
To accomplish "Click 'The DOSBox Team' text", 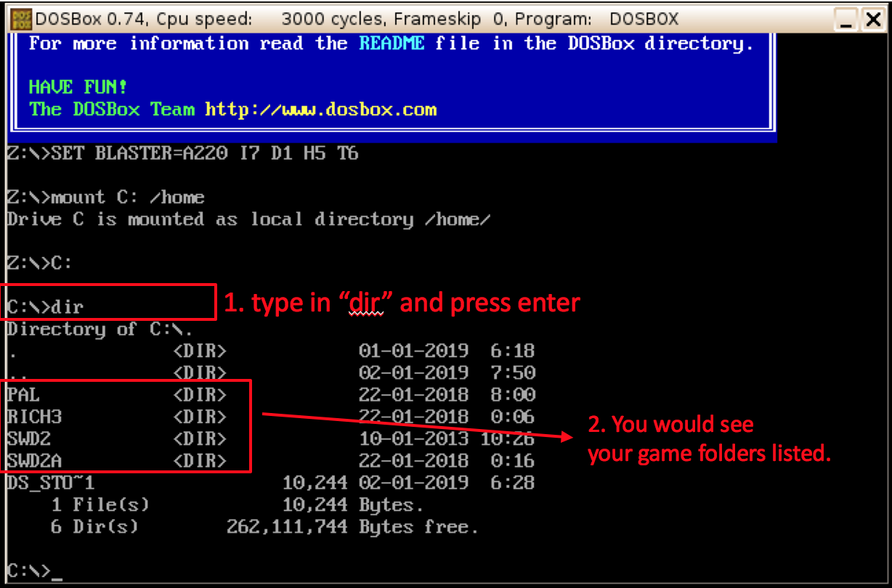I will point(112,110).
